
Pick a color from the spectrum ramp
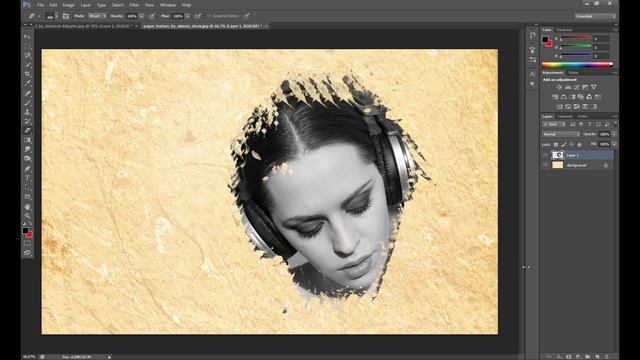tap(577, 64)
